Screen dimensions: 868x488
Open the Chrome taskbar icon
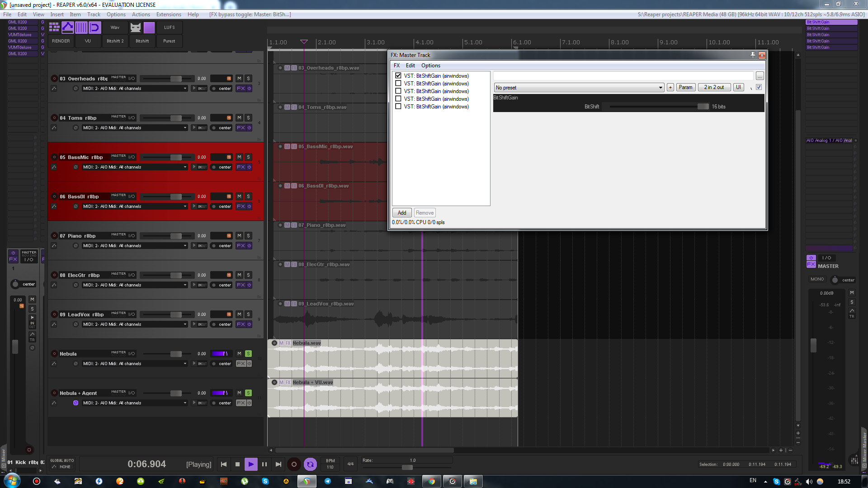(432, 481)
